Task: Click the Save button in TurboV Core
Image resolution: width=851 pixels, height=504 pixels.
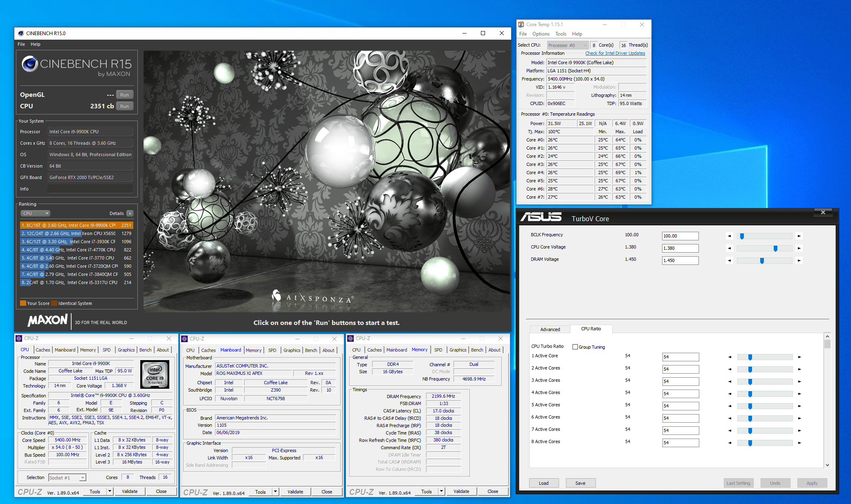Action: [x=580, y=483]
